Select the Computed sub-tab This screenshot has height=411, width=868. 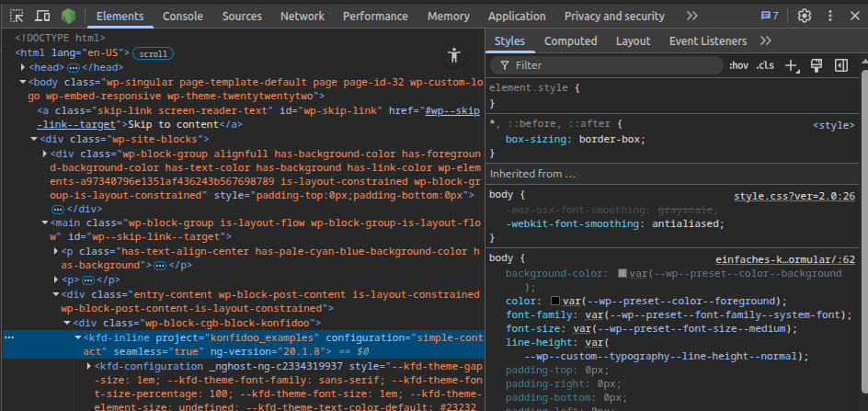tap(571, 41)
